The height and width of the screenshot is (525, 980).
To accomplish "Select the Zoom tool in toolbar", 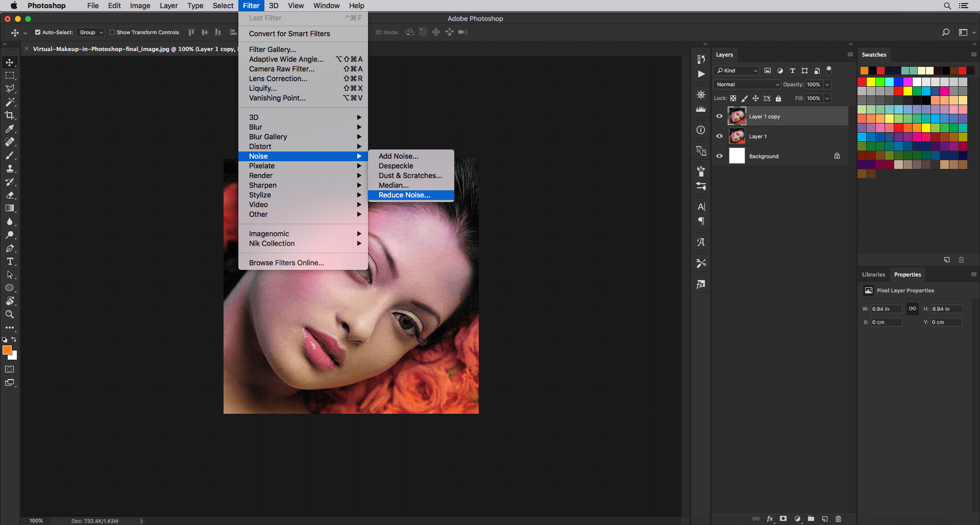I will point(10,314).
